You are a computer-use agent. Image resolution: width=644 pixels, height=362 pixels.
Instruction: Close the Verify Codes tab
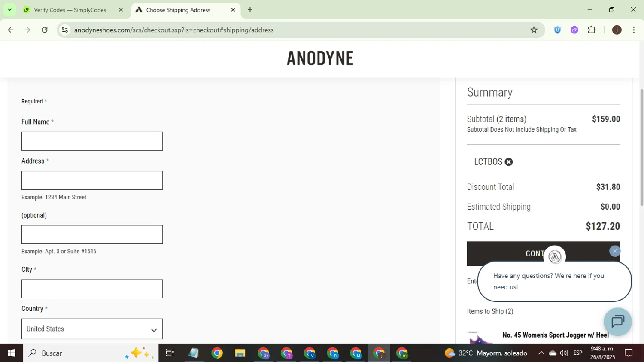coord(121,10)
